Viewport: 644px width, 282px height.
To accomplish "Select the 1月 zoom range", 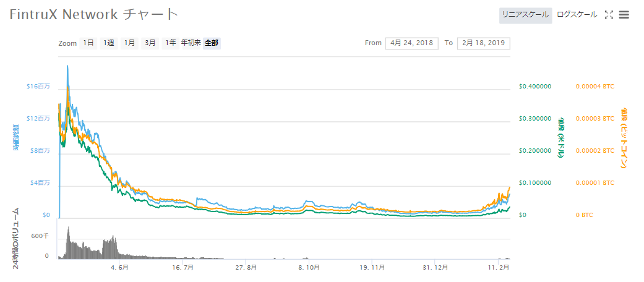I will [x=129, y=43].
